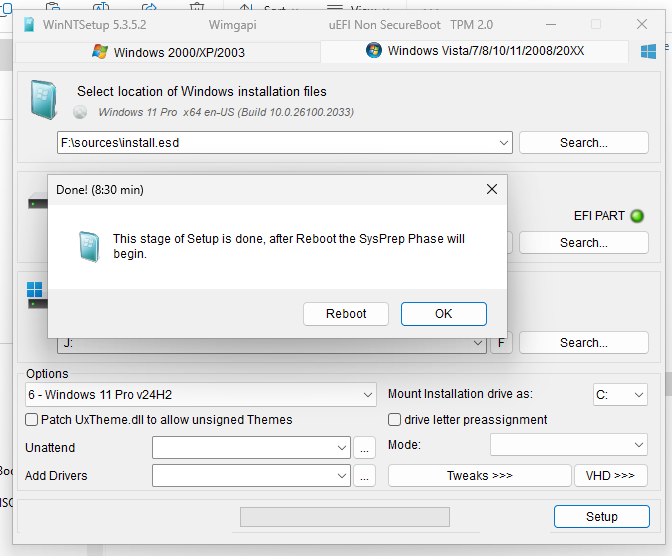Click the Reboot button in the Done dialog
Viewport: 672px width, 556px height.
coord(345,314)
